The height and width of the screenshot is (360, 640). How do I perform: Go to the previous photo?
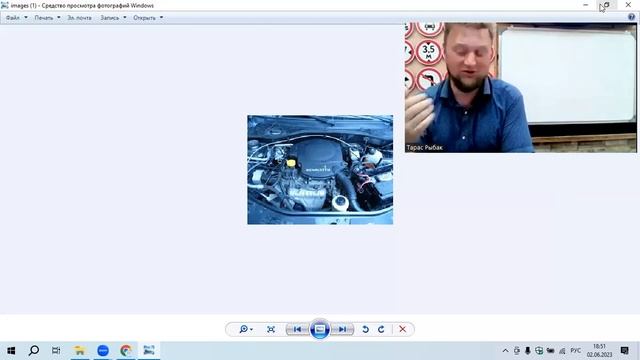tap(297, 329)
